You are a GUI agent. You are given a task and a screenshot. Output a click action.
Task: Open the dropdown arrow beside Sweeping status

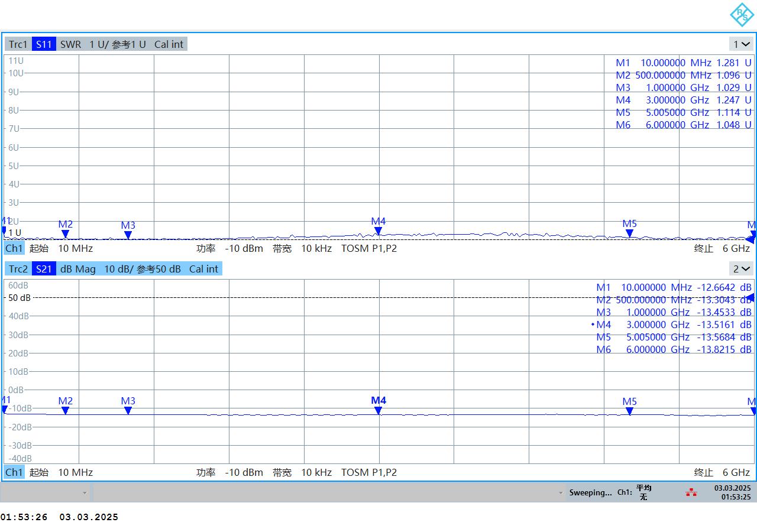(560, 492)
